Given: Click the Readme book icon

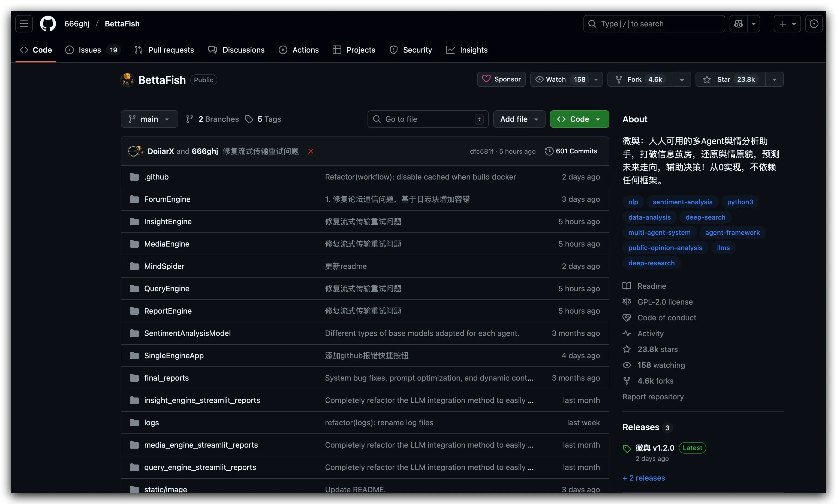Looking at the screenshot, I should [627, 286].
